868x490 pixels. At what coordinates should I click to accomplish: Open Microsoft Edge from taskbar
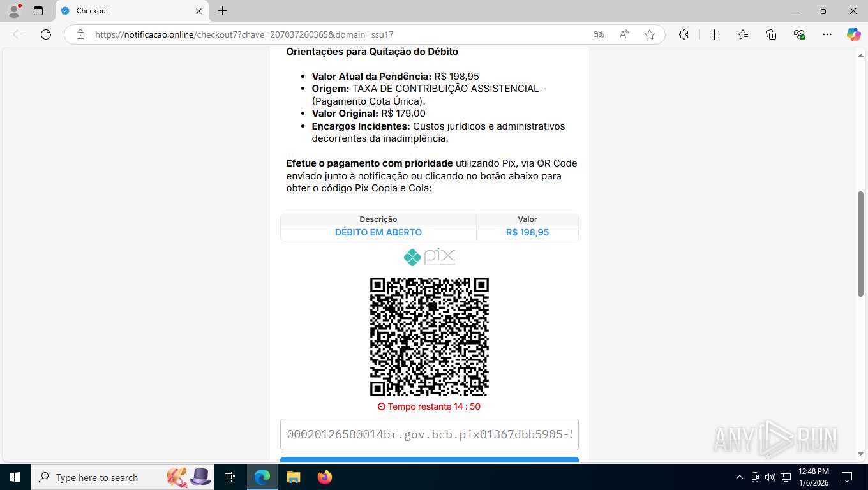coord(262,477)
